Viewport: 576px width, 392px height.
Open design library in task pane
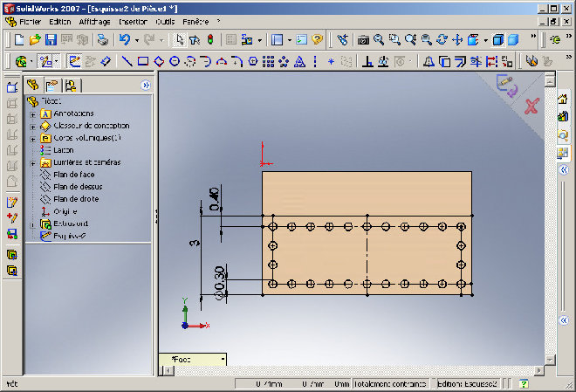(563, 117)
